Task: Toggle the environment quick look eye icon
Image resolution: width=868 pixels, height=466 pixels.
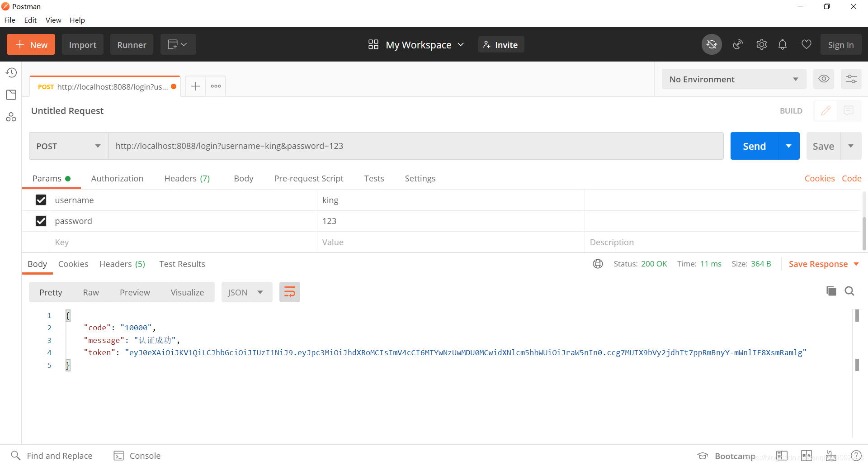Action: (824, 79)
